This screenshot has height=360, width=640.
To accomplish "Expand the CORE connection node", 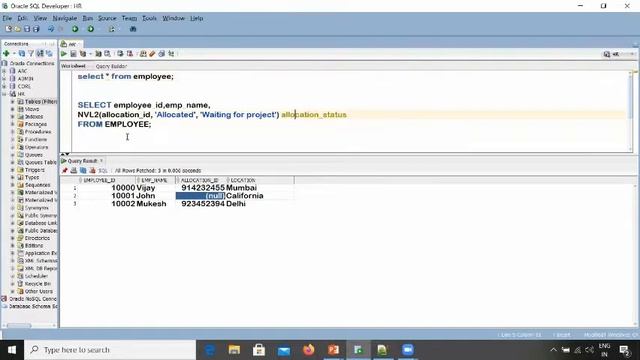I will pyautogui.click(x=4, y=86).
